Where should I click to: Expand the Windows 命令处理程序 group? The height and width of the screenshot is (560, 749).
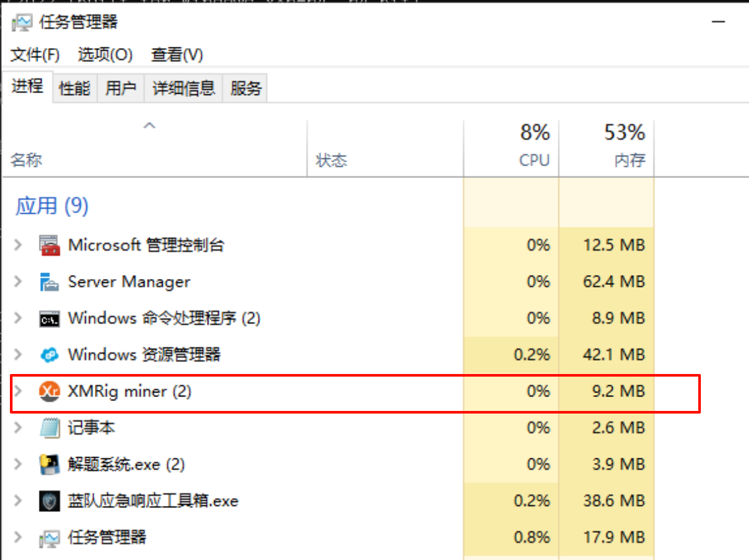19,319
